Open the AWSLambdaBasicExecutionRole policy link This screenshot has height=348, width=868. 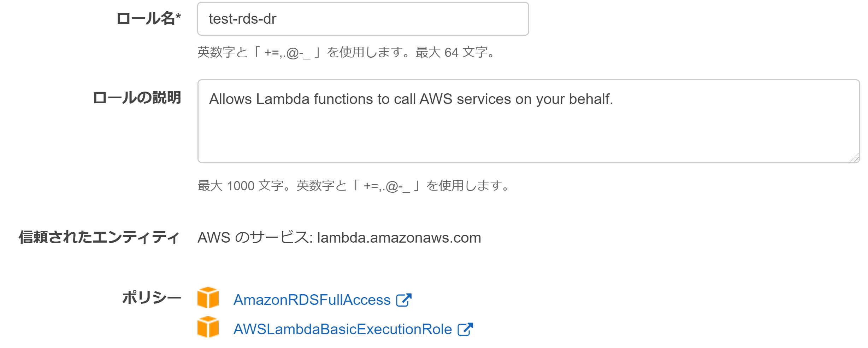343,329
